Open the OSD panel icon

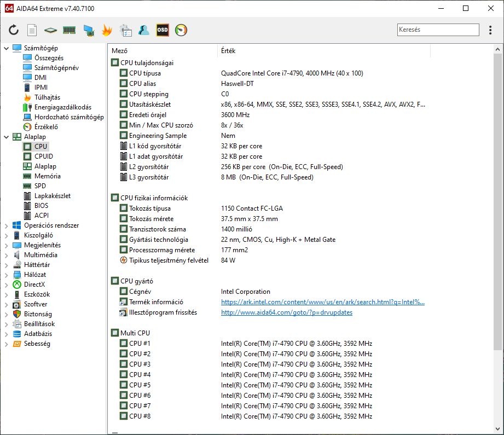pyautogui.click(x=163, y=30)
